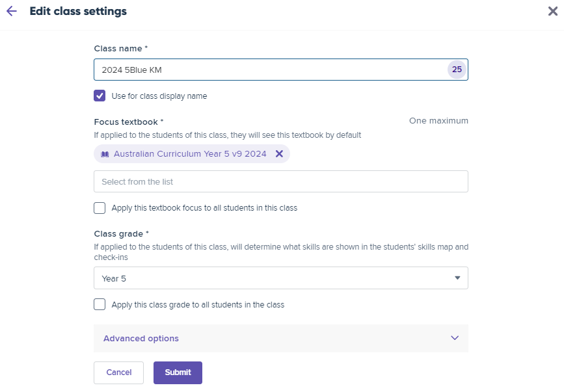The width and height of the screenshot is (564, 392).
Task: Click the Cancel button
Action: pos(118,372)
